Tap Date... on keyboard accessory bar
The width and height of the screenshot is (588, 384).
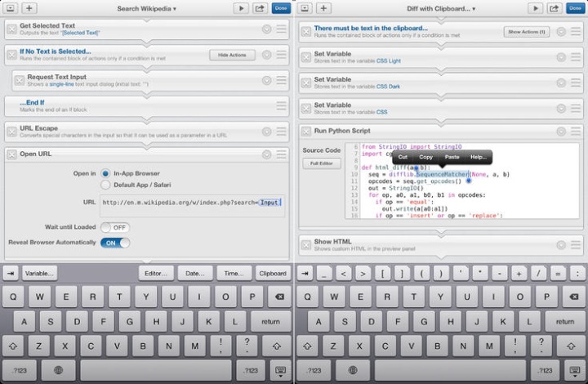195,274
